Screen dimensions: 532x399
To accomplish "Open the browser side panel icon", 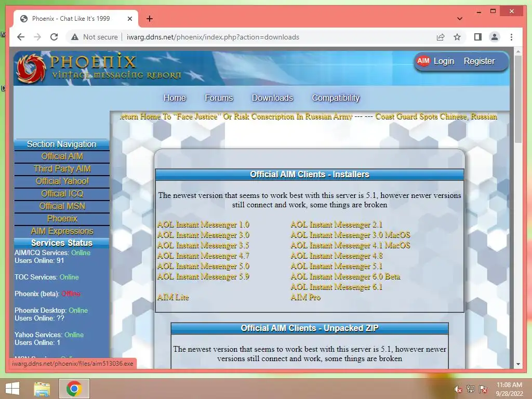I will (478, 37).
